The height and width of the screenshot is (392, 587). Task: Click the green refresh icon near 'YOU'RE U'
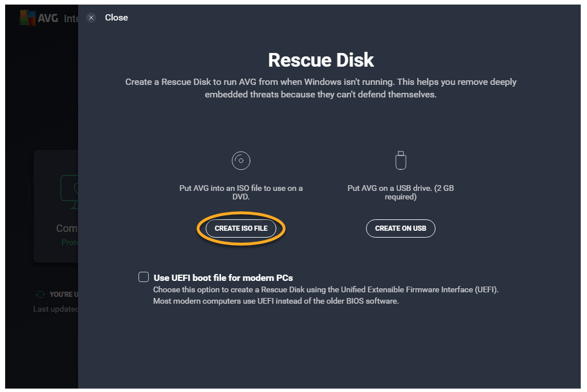[x=40, y=295]
